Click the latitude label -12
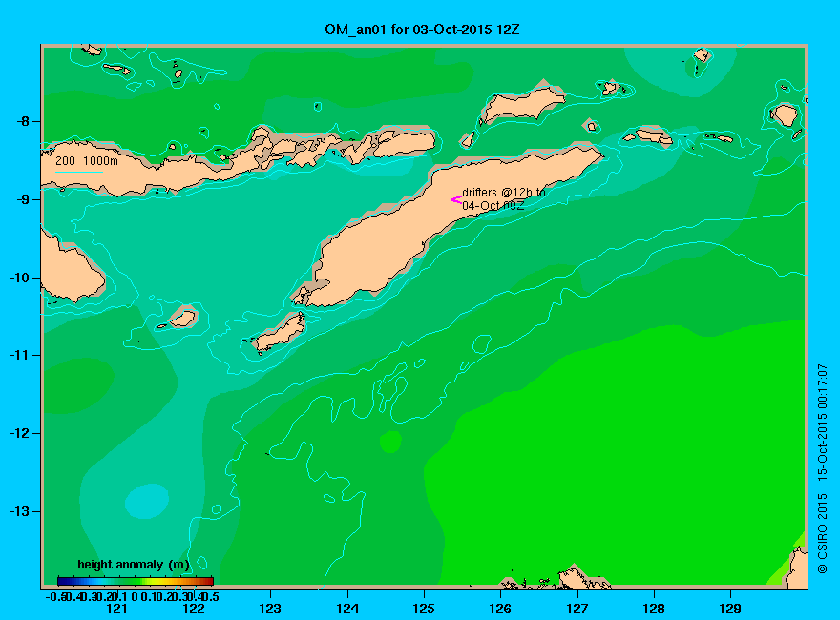This screenshot has height=620, width=840. [x=18, y=433]
